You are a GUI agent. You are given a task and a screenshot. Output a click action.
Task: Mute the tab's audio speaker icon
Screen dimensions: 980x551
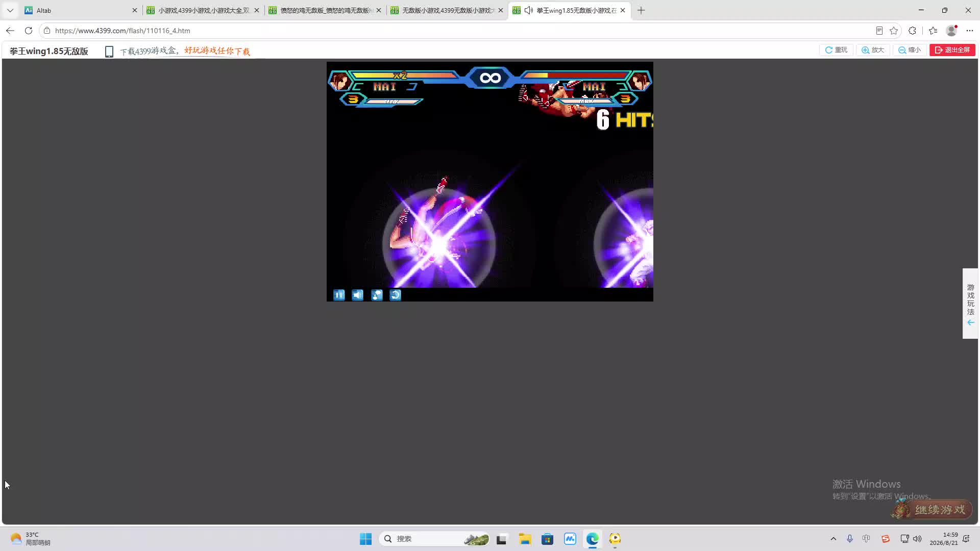click(529, 10)
